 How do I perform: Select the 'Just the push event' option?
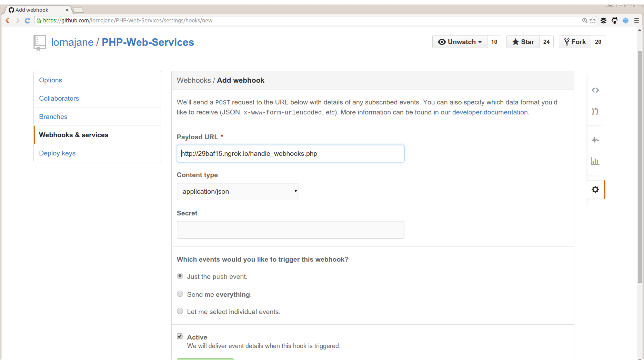click(180, 276)
